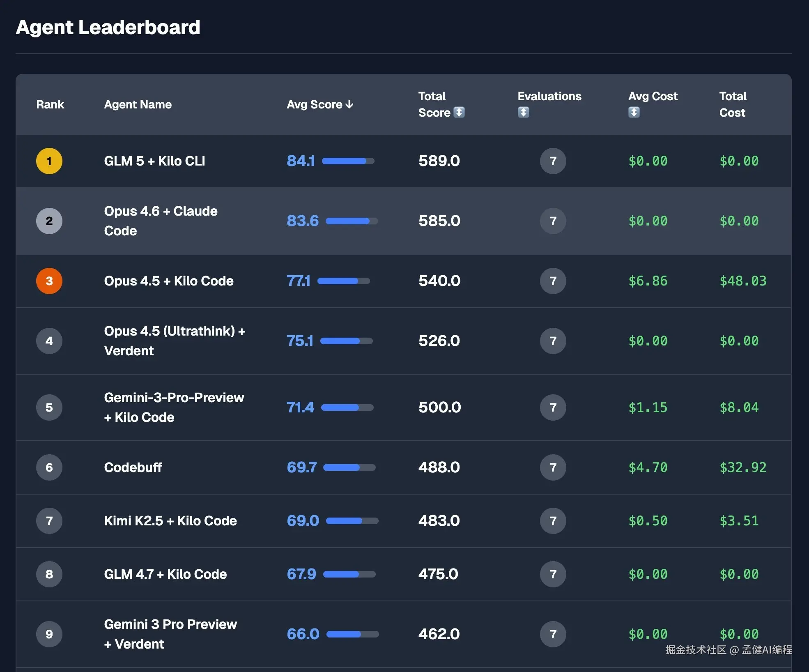Click the silver rank 2 badge
The image size is (809, 672).
[49, 221]
